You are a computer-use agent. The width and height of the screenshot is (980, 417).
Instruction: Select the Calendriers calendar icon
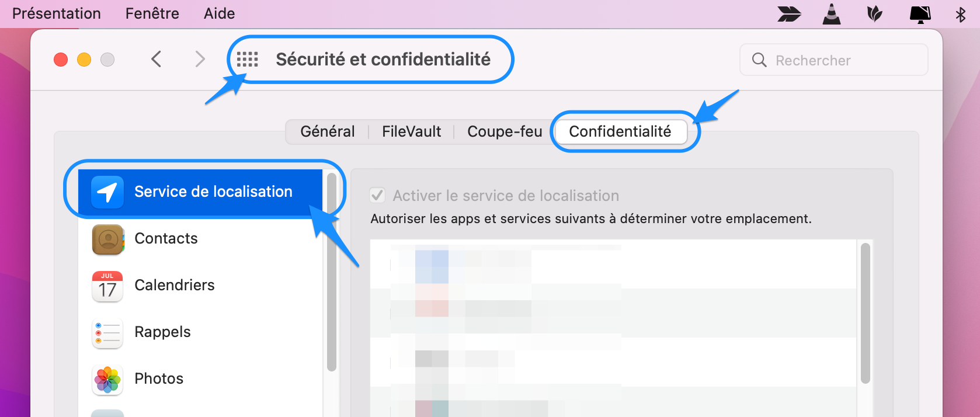107,286
